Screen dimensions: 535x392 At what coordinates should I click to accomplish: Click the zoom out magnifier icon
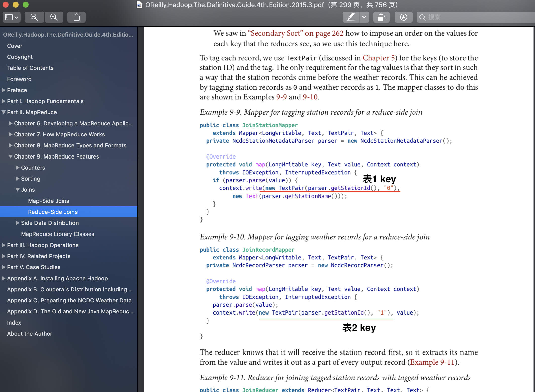(34, 17)
